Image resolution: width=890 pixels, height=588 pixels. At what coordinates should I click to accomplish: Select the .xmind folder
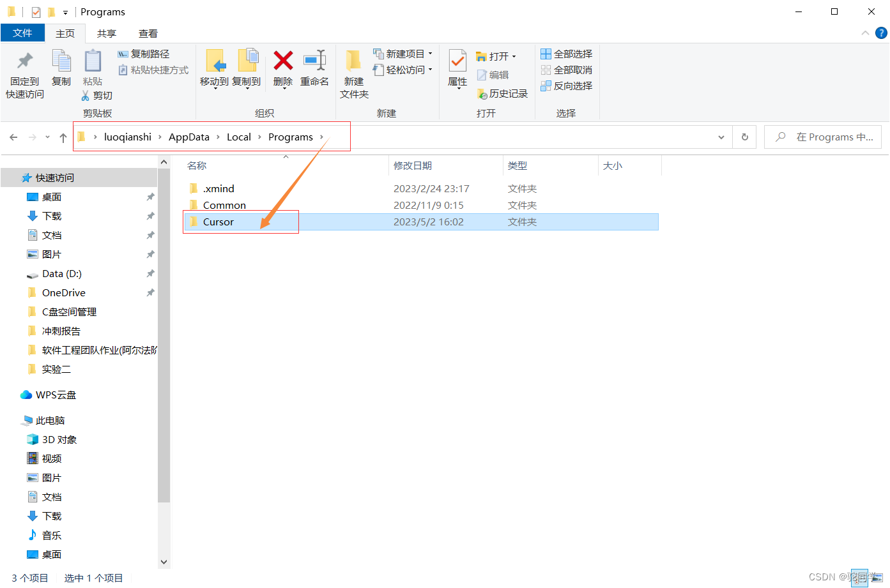[219, 189]
